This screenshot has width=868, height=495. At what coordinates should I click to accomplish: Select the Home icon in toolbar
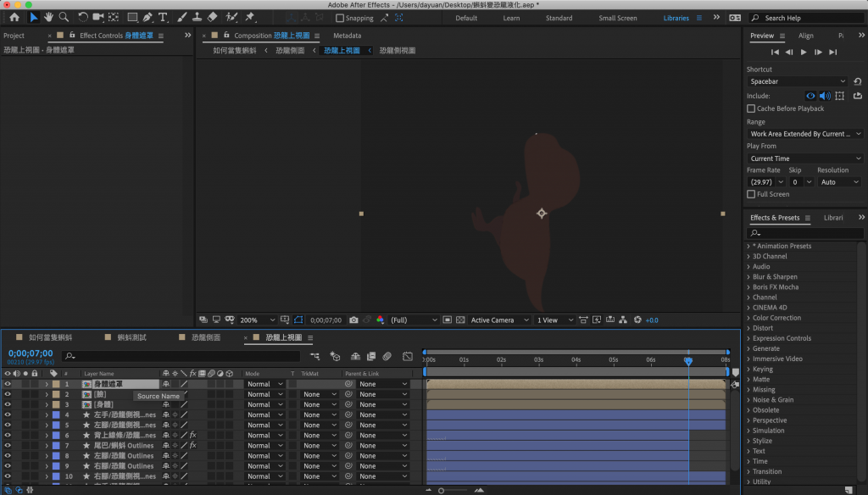14,18
